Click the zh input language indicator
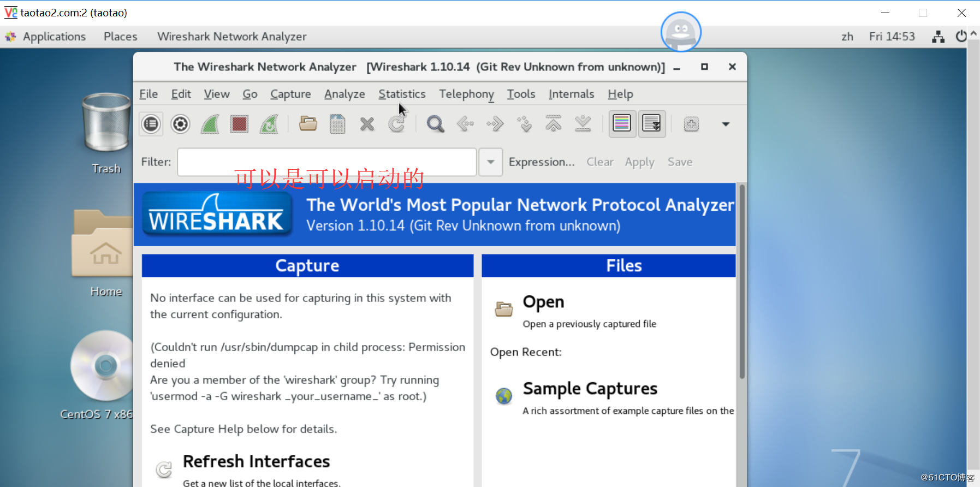Screen dimensions: 980x487 [x=847, y=37]
